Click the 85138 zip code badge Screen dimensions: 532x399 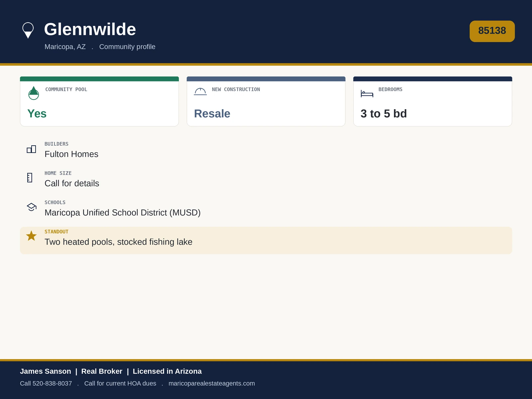(492, 31)
